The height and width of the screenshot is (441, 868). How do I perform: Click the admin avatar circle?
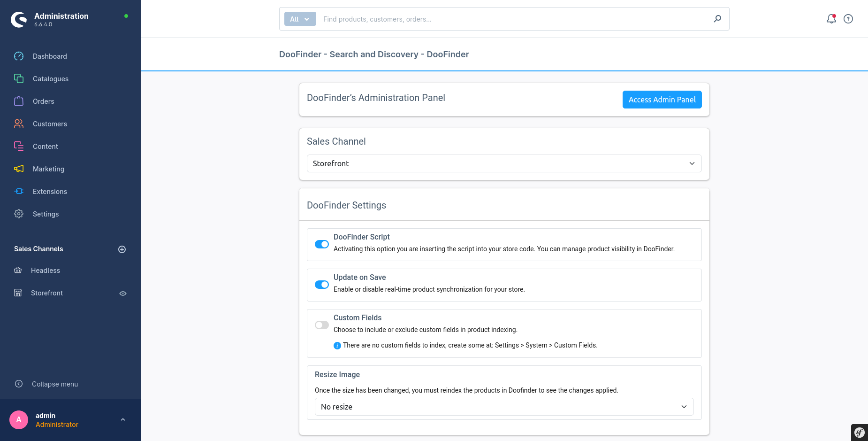pos(19,420)
